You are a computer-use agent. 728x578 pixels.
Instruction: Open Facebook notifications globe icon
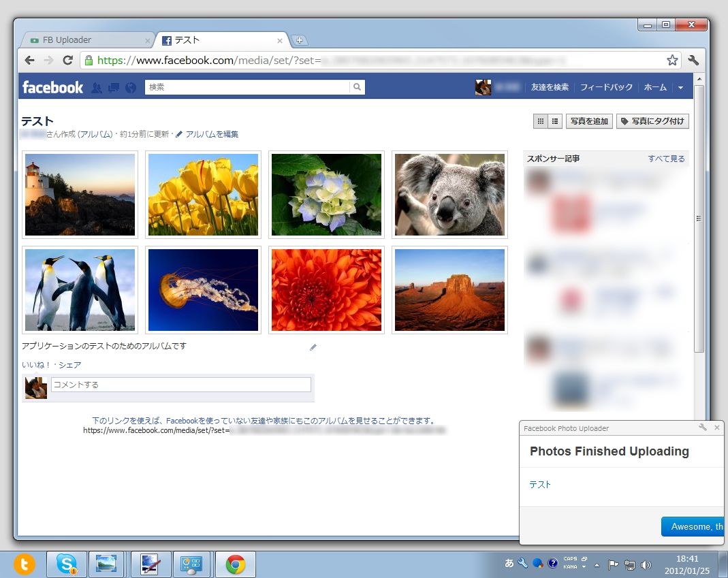click(131, 87)
